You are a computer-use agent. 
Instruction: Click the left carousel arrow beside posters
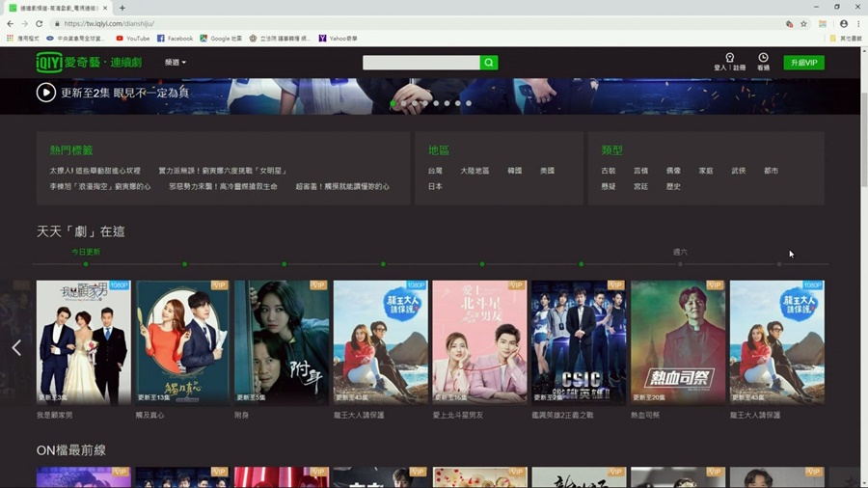(16, 348)
